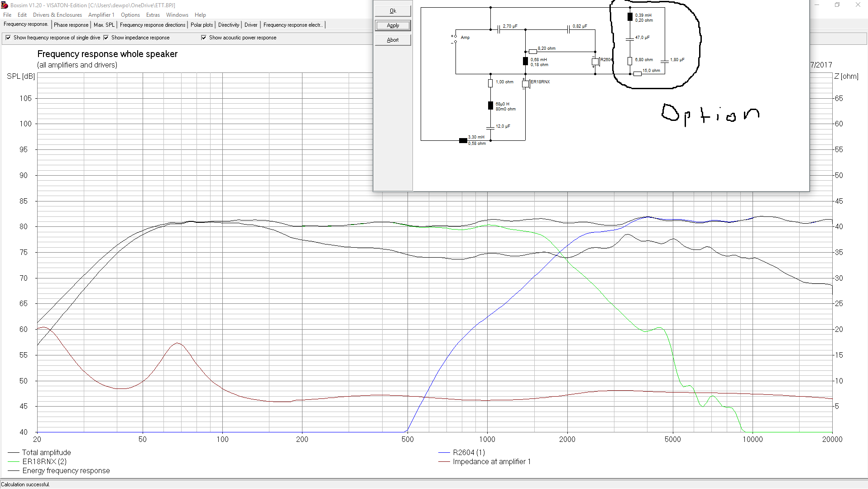This screenshot has width=868, height=489.
Task: Switch to Phase response tab
Action: click(x=71, y=25)
